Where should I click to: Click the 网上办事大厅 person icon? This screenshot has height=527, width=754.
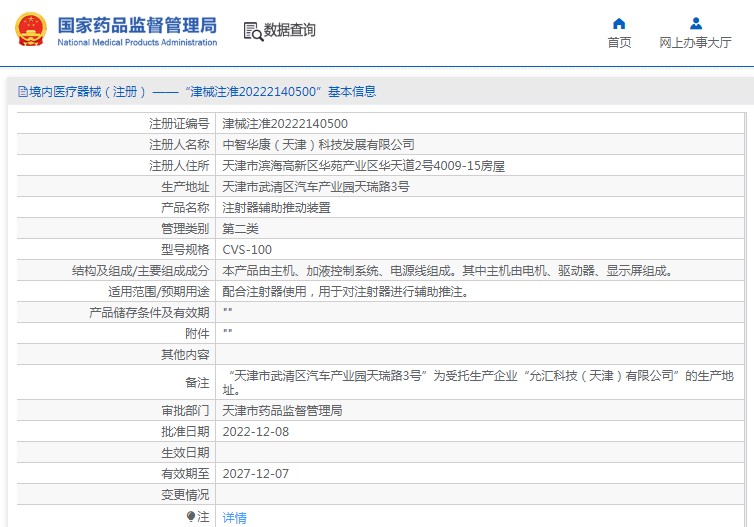coord(695,23)
